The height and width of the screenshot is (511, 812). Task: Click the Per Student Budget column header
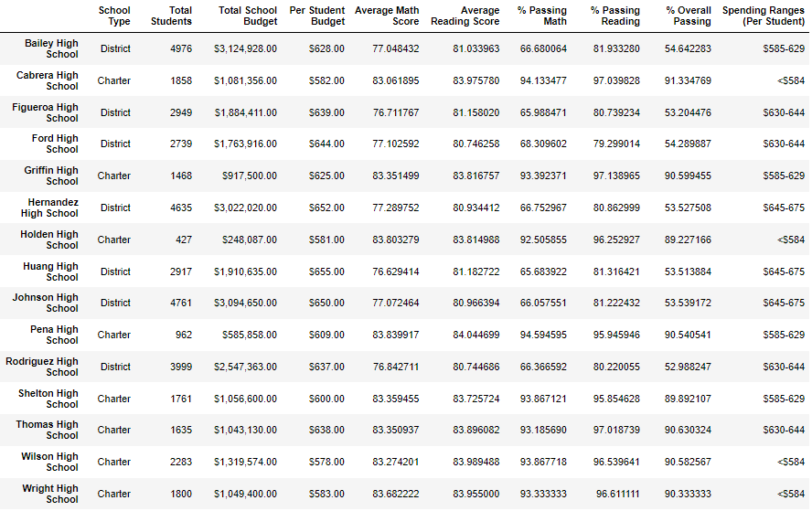tap(317, 16)
